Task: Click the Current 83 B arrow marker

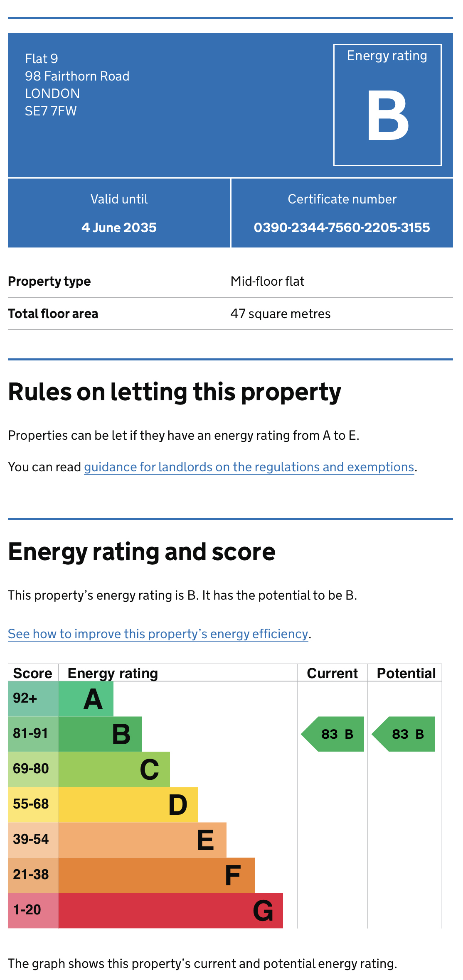Action: [333, 734]
